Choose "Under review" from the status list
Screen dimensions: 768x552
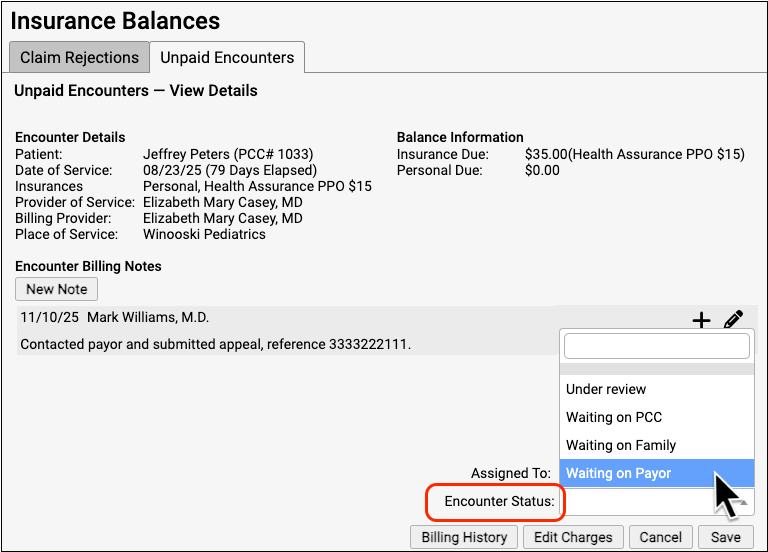click(606, 389)
